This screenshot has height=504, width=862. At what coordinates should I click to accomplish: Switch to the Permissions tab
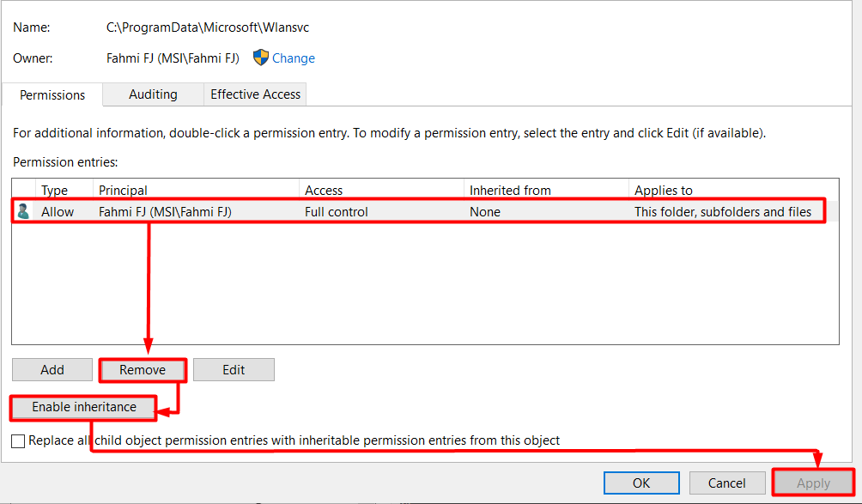click(52, 95)
